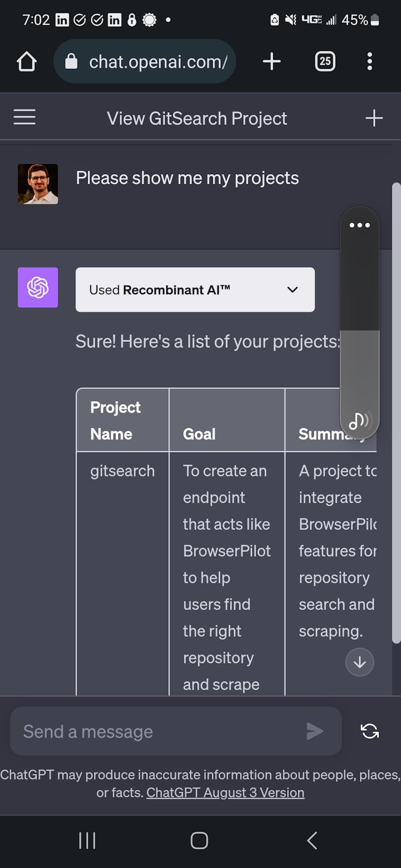This screenshot has width=401, height=868.
Task: Click the regenerate response icon
Action: (x=369, y=731)
